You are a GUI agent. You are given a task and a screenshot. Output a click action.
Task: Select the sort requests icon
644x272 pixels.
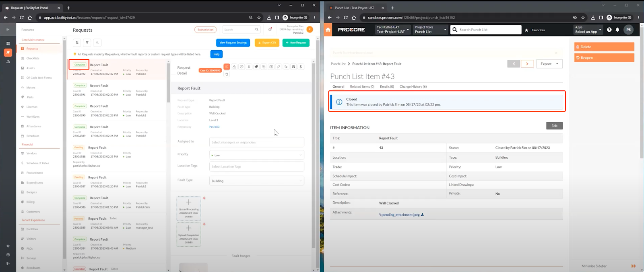(x=77, y=43)
